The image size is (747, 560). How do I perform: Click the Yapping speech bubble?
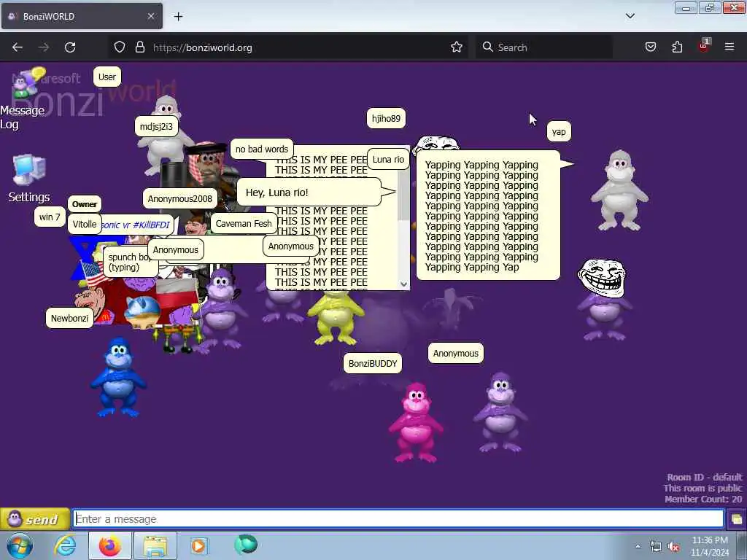[488, 215]
